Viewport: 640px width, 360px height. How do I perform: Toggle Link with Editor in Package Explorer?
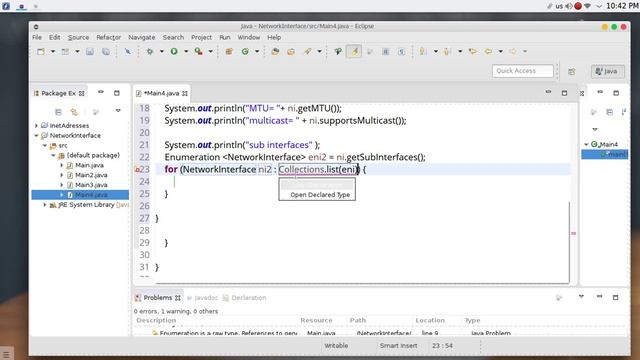click(74, 112)
